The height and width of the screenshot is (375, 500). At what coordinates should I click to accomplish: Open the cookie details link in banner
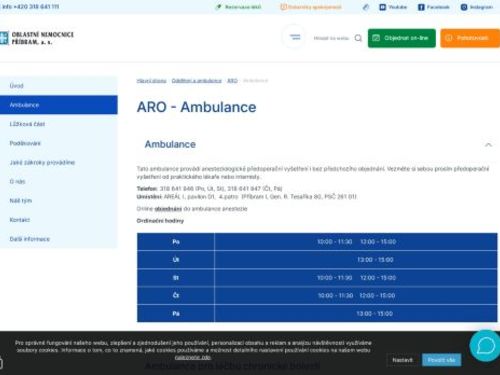(193, 357)
